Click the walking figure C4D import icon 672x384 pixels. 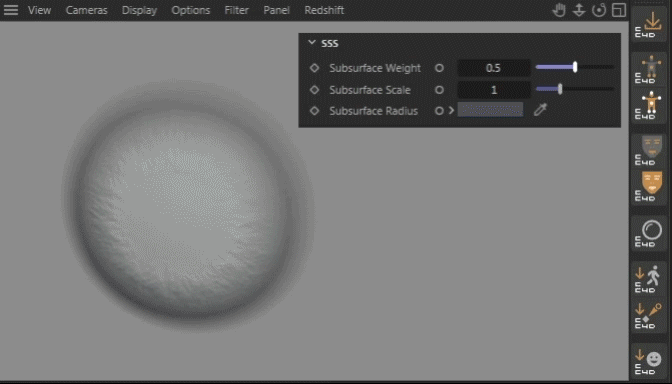point(649,279)
